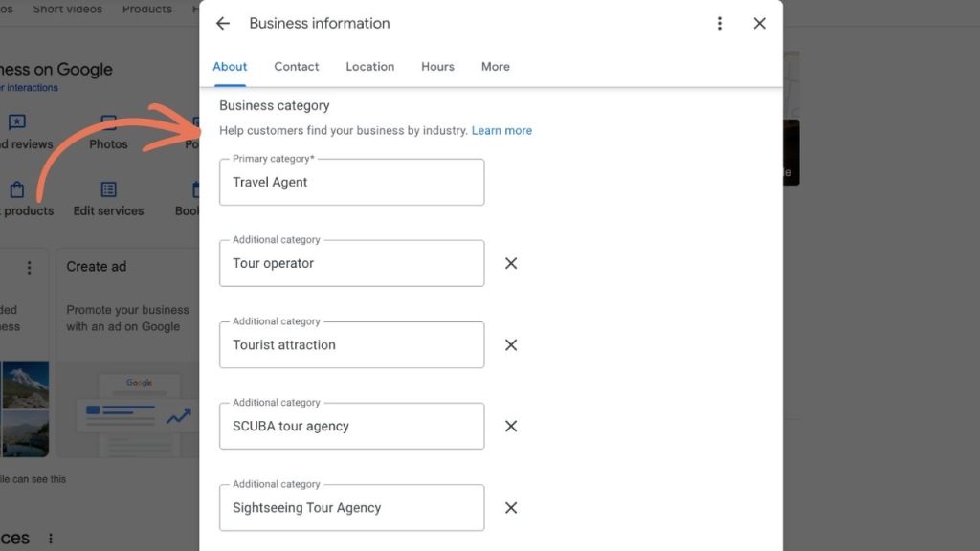980x551 pixels.
Task: Open the Learn more link
Action: click(x=501, y=130)
